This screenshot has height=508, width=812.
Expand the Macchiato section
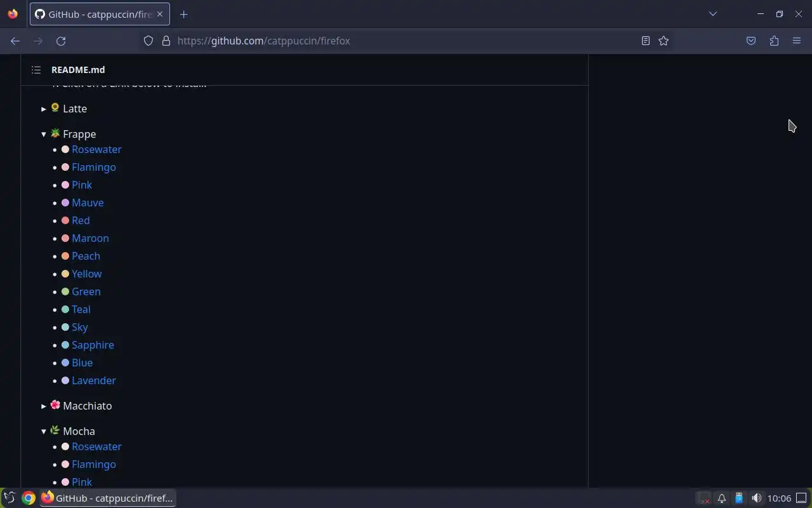click(x=76, y=406)
